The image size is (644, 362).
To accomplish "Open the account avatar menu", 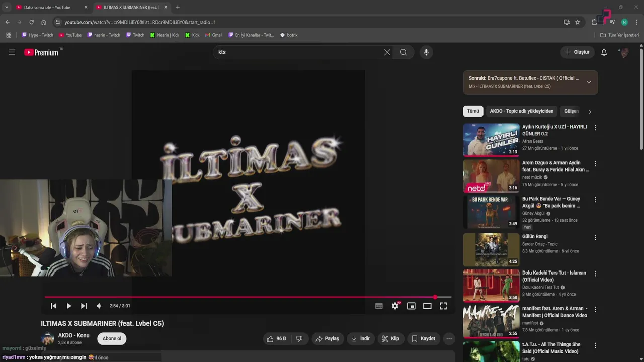I will (624, 52).
